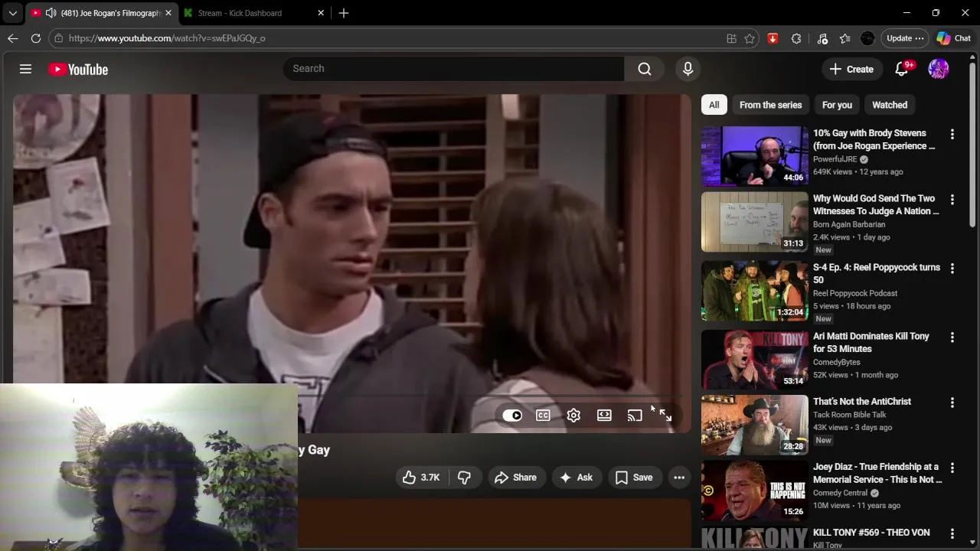980x551 pixels.
Task: Open the notifications bell
Action: click(902, 69)
